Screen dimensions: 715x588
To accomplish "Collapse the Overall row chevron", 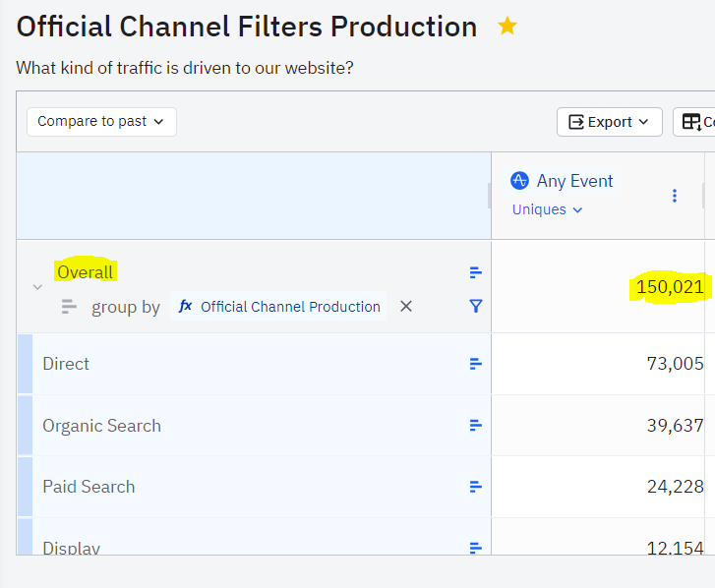I will coord(37,287).
